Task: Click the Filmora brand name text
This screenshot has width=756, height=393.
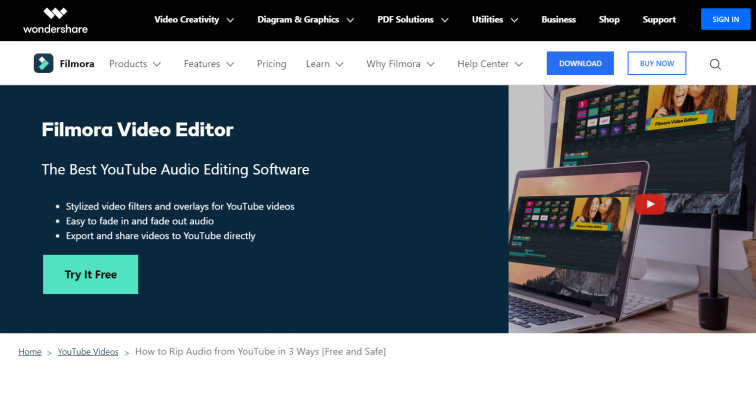Action: [77, 64]
